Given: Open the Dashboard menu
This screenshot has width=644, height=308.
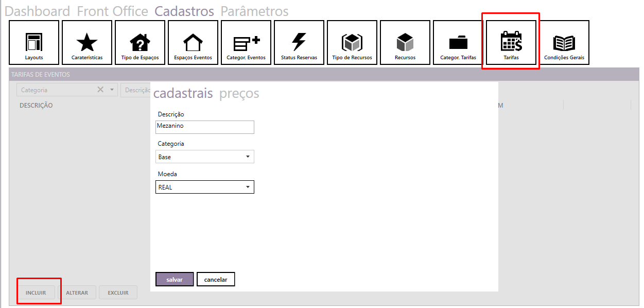Looking at the screenshot, I should (x=37, y=11).
